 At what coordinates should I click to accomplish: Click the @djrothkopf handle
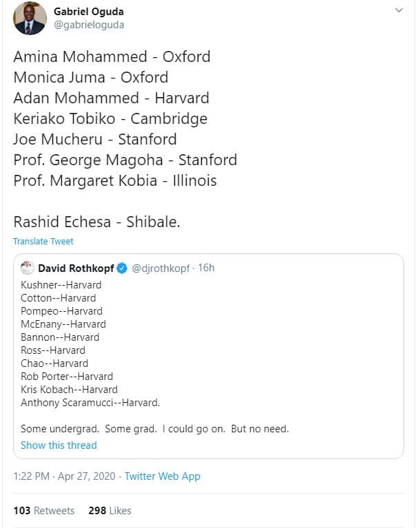(161, 268)
